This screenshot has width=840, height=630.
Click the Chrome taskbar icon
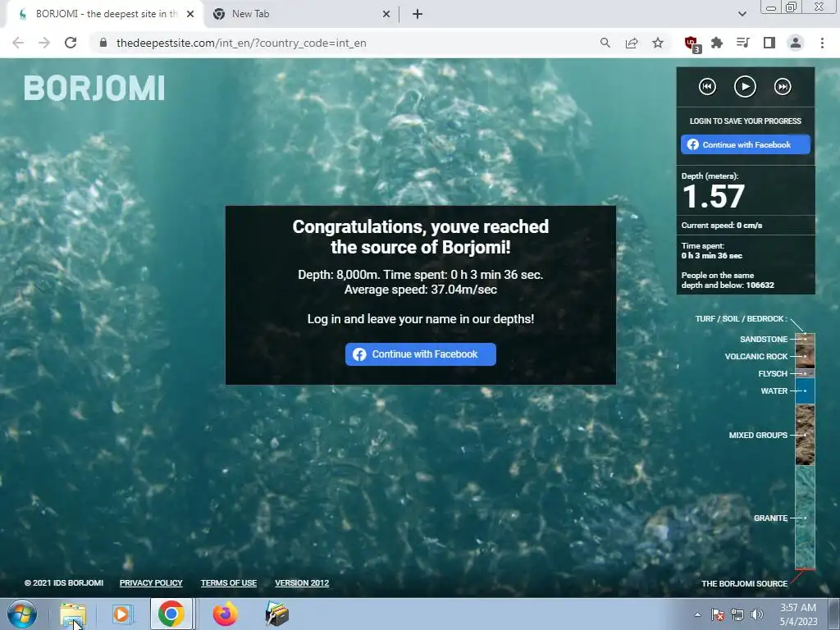pyautogui.click(x=171, y=614)
